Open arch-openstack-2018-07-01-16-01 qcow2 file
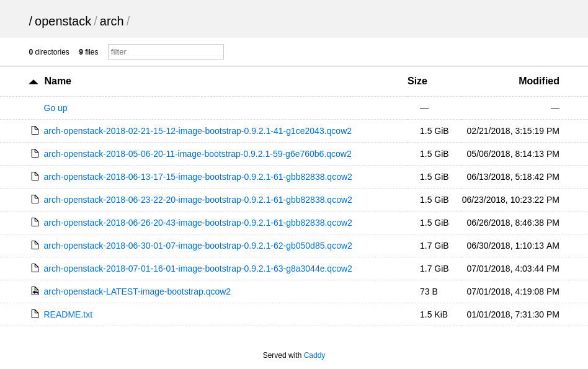 click(198, 269)
